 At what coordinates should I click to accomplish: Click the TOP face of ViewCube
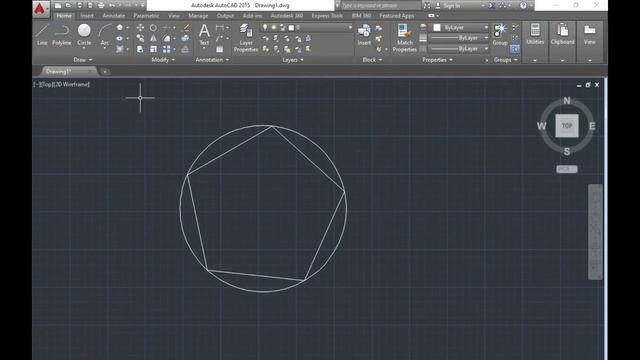[567, 126]
